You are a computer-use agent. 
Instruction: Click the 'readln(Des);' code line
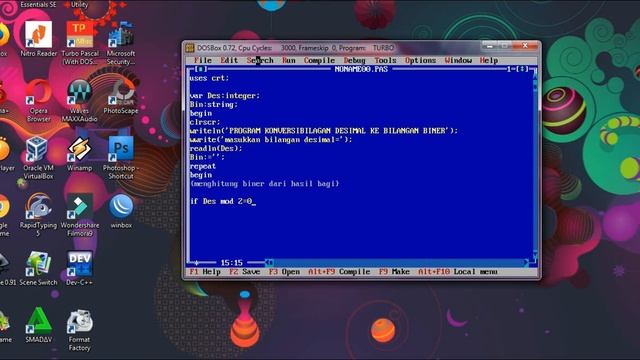coord(216,149)
